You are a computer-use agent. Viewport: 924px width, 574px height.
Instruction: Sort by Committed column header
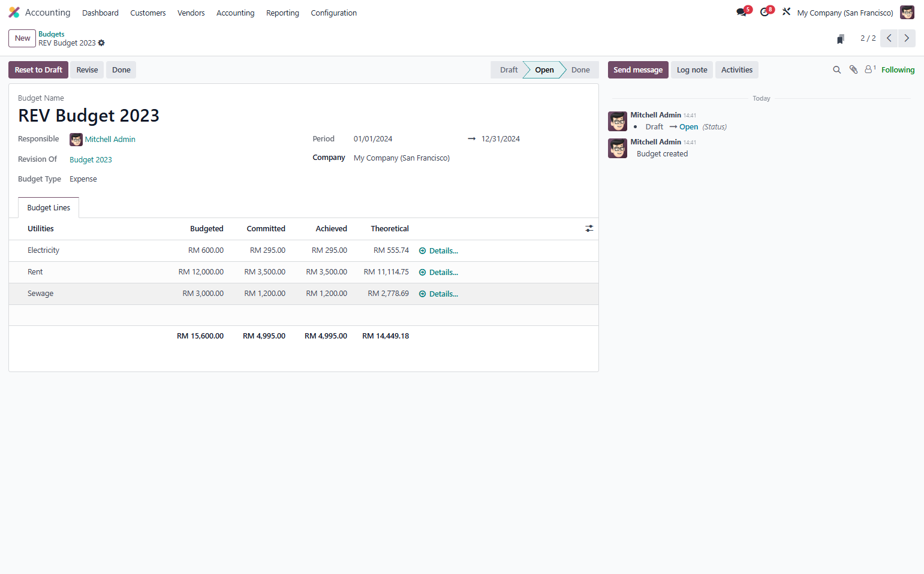pos(266,229)
